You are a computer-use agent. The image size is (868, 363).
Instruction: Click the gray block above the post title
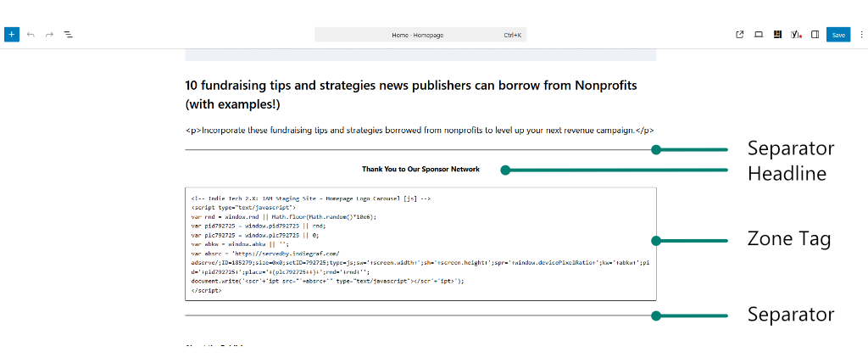[420, 55]
